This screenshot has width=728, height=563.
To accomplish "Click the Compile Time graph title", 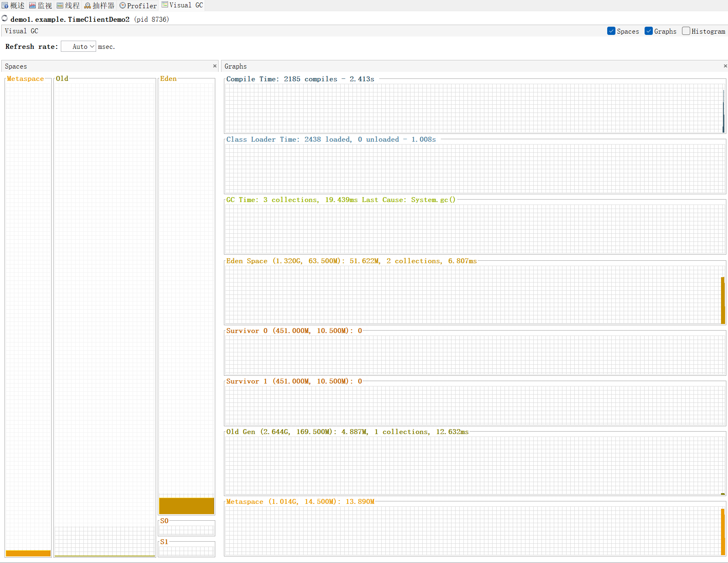I will (x=300, y=79).
